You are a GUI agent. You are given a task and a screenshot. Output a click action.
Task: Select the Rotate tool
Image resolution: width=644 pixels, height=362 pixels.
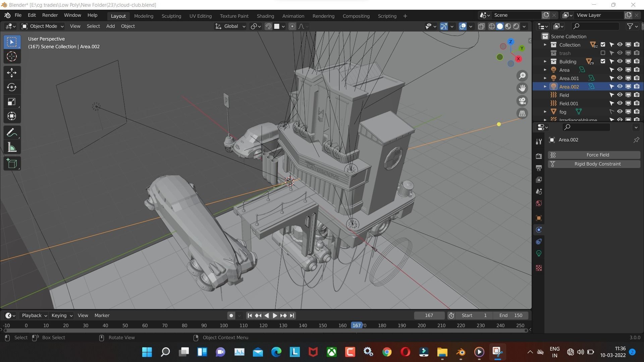[12, 87]
